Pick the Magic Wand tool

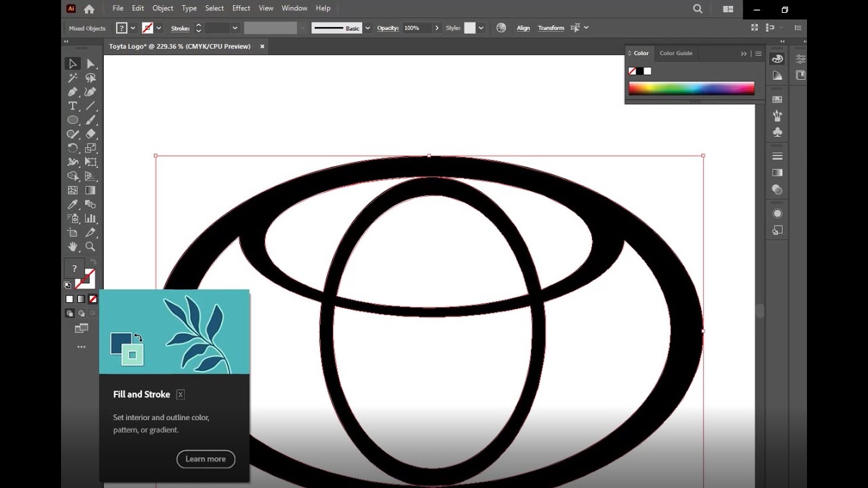[x=73, y=78]
